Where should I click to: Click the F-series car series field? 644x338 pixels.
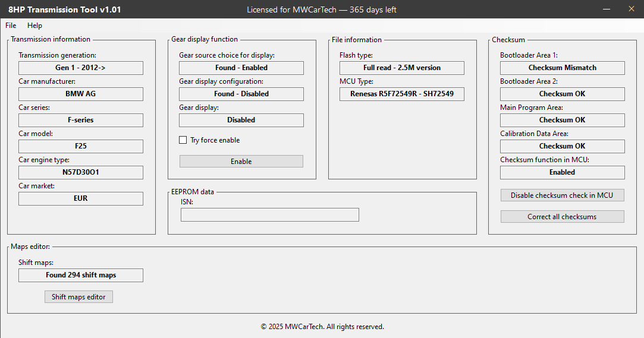point(81,120)
